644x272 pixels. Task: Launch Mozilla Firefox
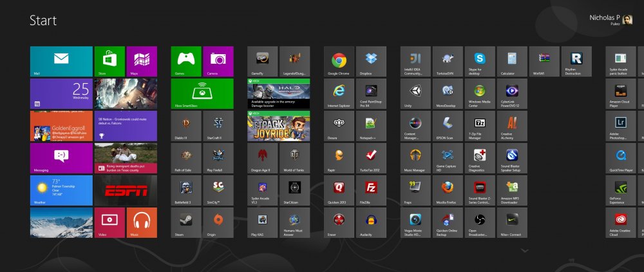(x=448, y=190)
